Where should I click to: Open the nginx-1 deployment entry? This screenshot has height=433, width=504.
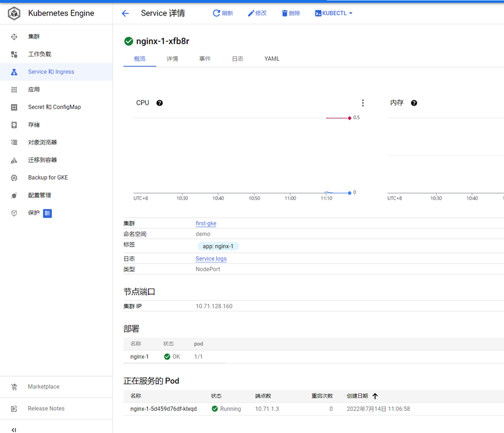point(140,357)
